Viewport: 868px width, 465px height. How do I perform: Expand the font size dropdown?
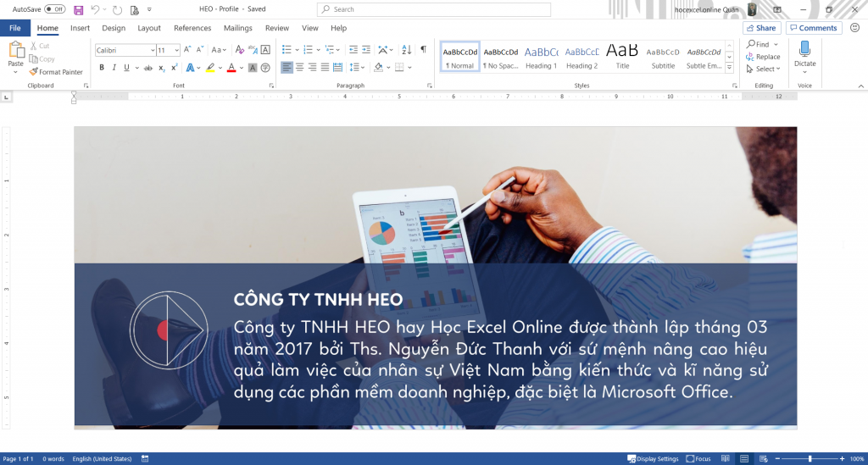click(175, 51)
